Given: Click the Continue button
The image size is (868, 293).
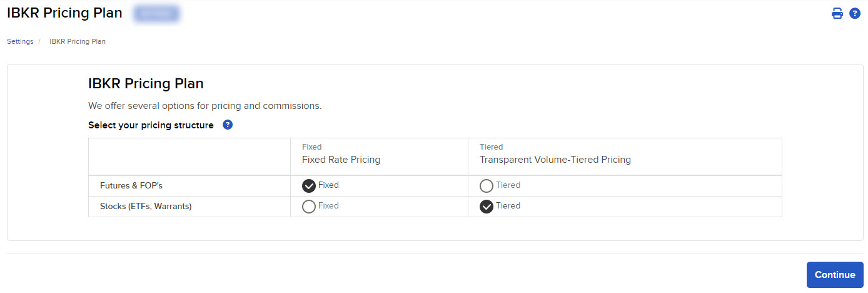Looking at the screenshot, I should (835, 275).
